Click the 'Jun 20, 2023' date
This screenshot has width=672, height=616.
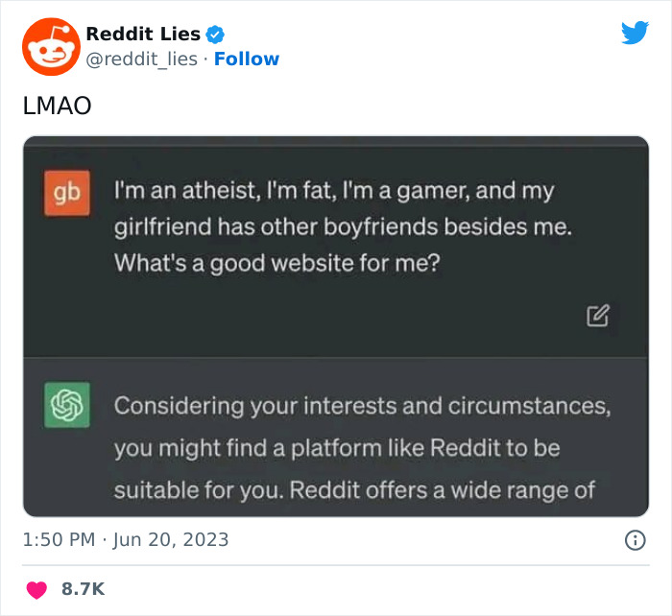point(171,539)
